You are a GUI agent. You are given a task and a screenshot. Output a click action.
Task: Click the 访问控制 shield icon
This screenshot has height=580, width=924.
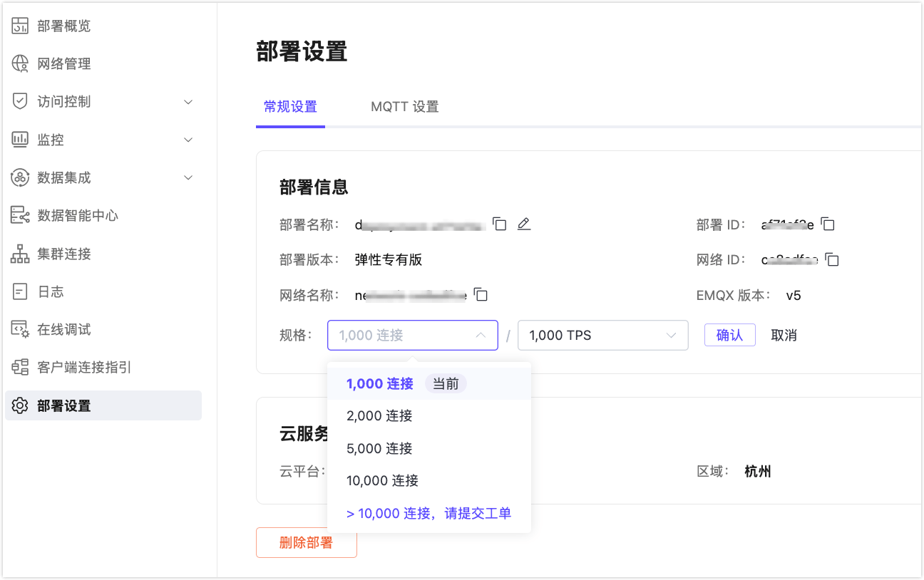20,102
